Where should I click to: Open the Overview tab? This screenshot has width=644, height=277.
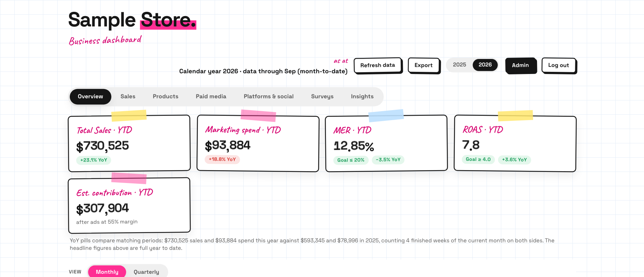[91, 97]
